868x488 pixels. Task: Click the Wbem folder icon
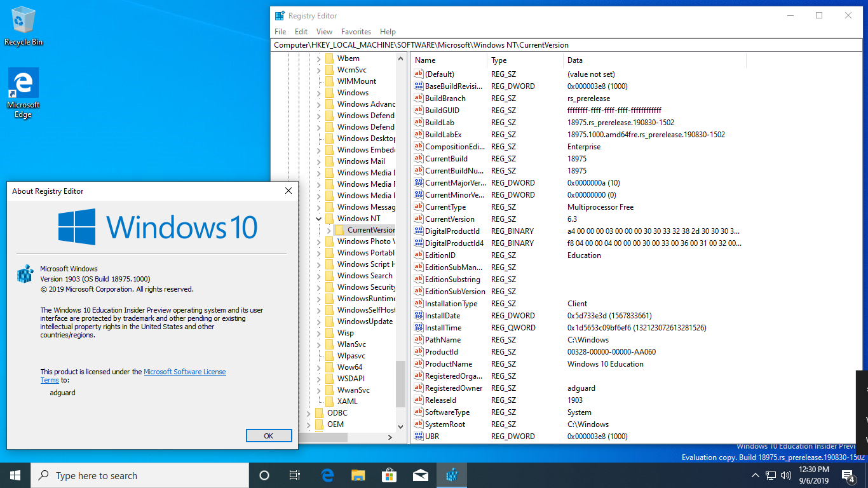click(x=329, y=58)
